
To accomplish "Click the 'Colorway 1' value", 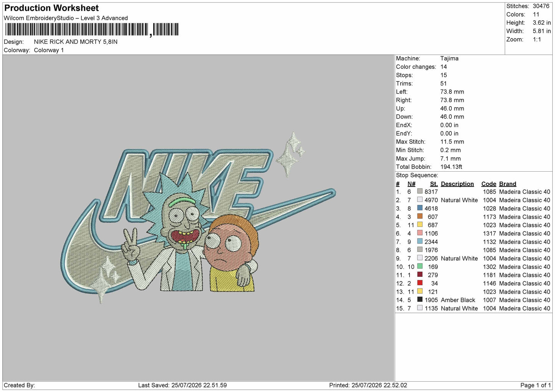I will pyautogui.click(x=49, y=50).
